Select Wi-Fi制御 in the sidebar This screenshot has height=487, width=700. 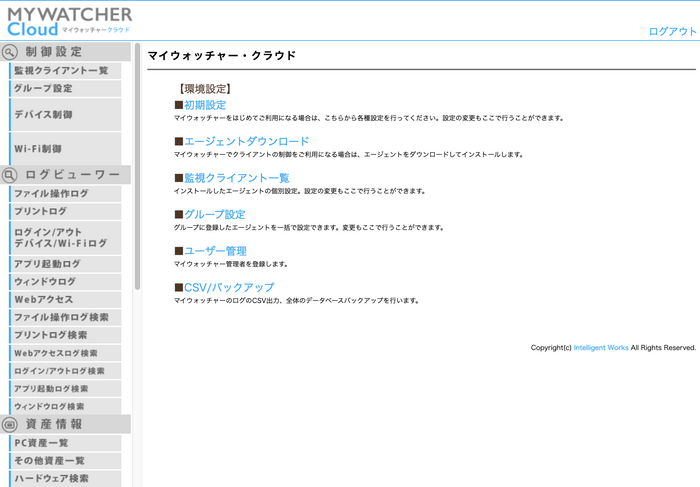38,148
